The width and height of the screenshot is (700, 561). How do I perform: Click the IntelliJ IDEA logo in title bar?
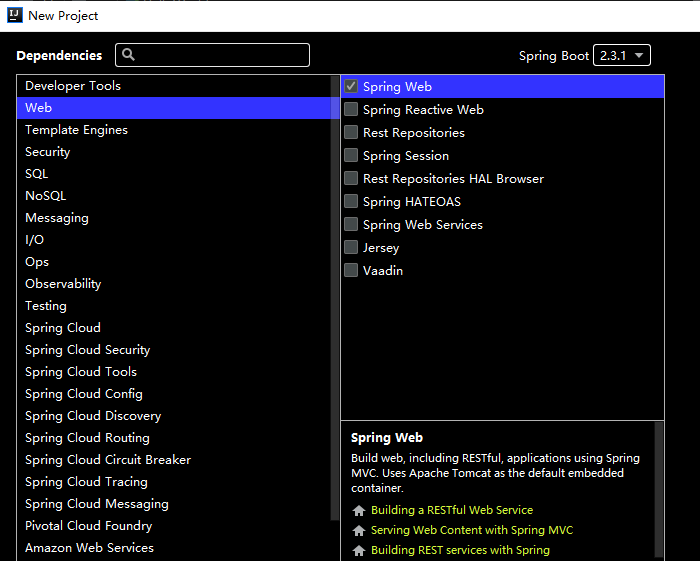pyautogui.click(x=15, y=15)
